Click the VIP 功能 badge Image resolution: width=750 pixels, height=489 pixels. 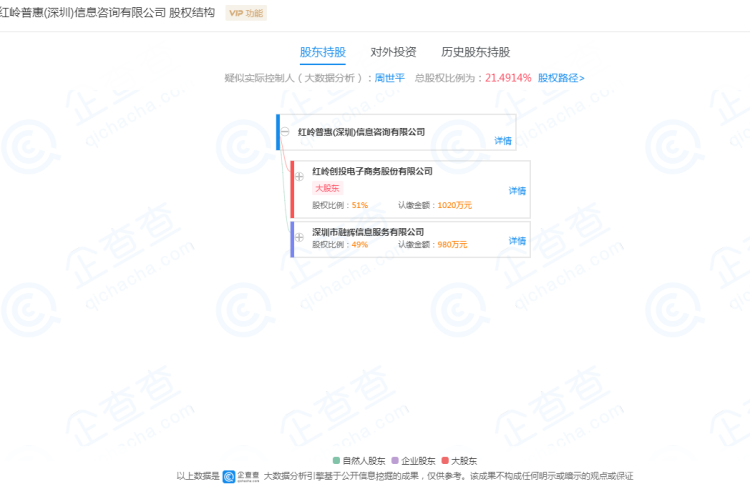(246, 13)
